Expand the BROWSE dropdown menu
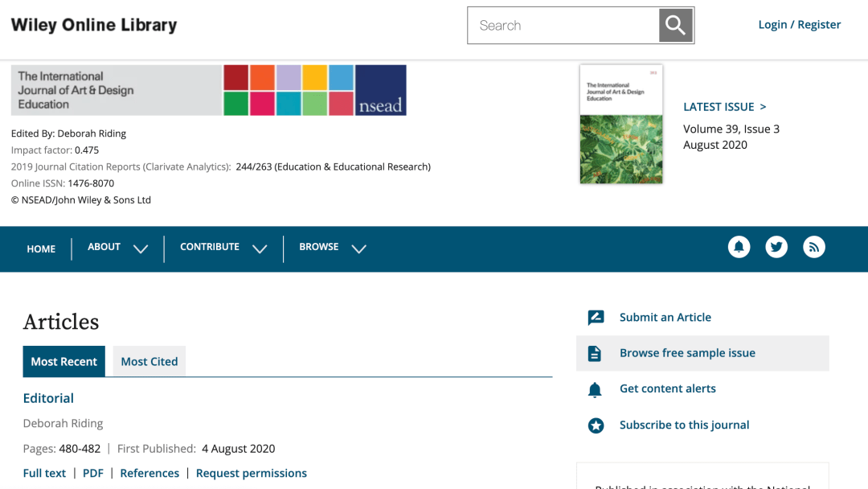 [x=333, y=248]
